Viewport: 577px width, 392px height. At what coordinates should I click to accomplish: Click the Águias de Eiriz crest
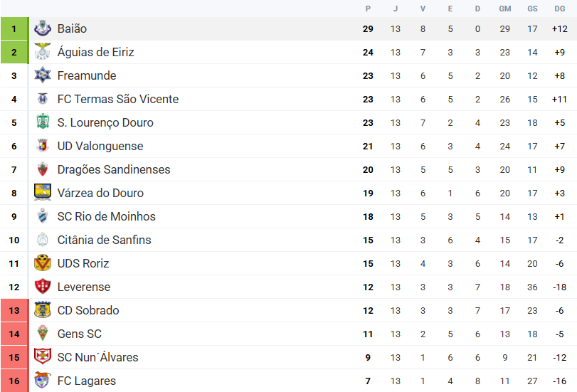click(x=43, y=53)
